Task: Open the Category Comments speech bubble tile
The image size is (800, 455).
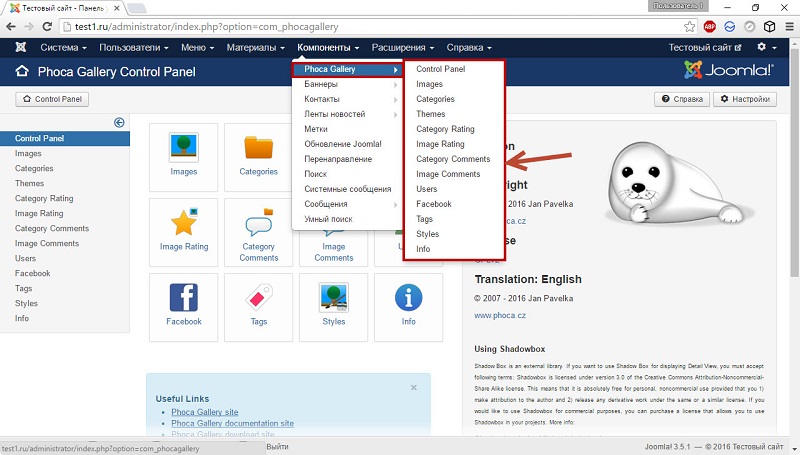Action: pyautogui.click(x=258, y=232)
